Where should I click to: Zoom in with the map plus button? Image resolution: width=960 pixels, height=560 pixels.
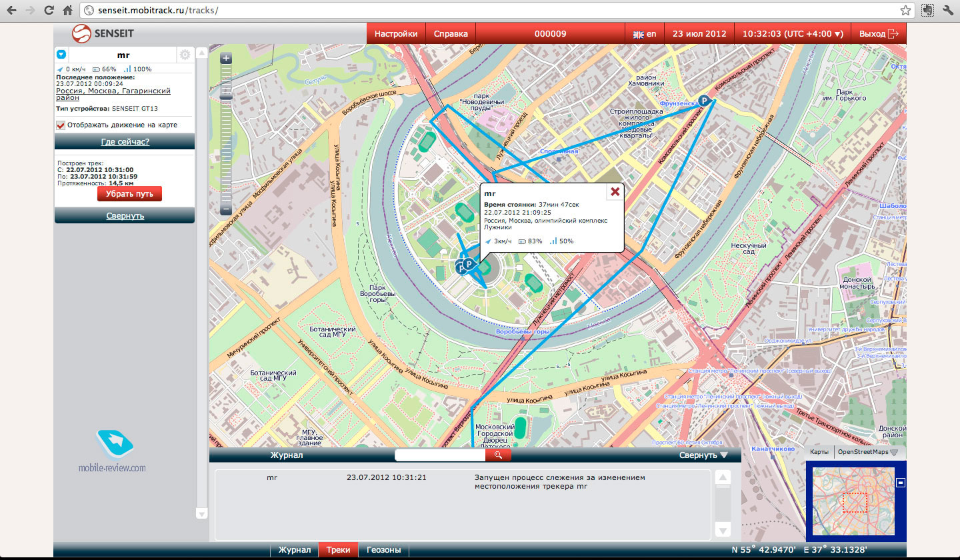(x=226, y=59)
